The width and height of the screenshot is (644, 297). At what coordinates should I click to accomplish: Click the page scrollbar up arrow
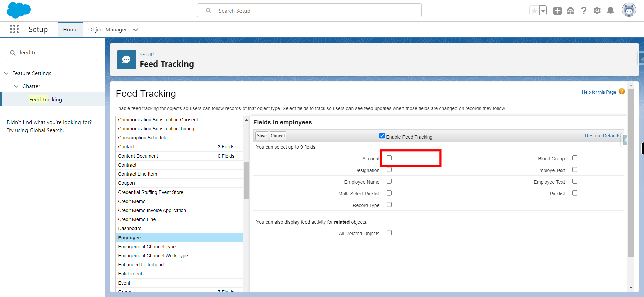(x=631, y=85)
